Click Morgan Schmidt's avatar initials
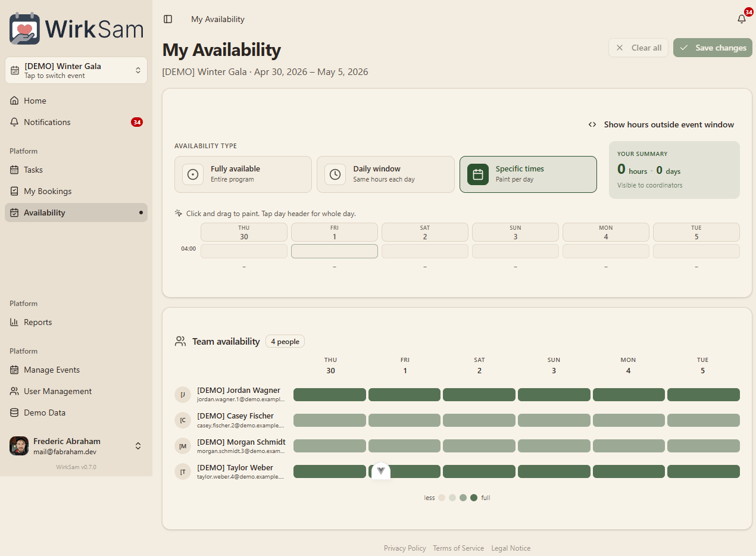Screen dimensions: 756x556 (183, 446)
